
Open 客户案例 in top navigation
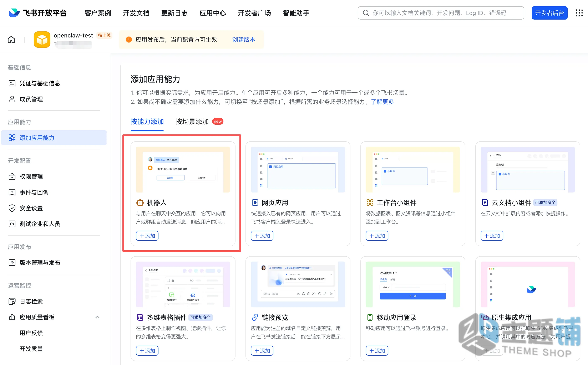pyautogui.click(x=98, y=13)
